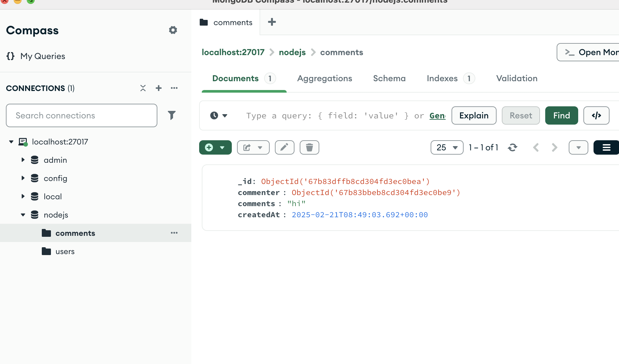Open MongoDB shell button
The image size is (619, 364).
(x=588, y=52)
